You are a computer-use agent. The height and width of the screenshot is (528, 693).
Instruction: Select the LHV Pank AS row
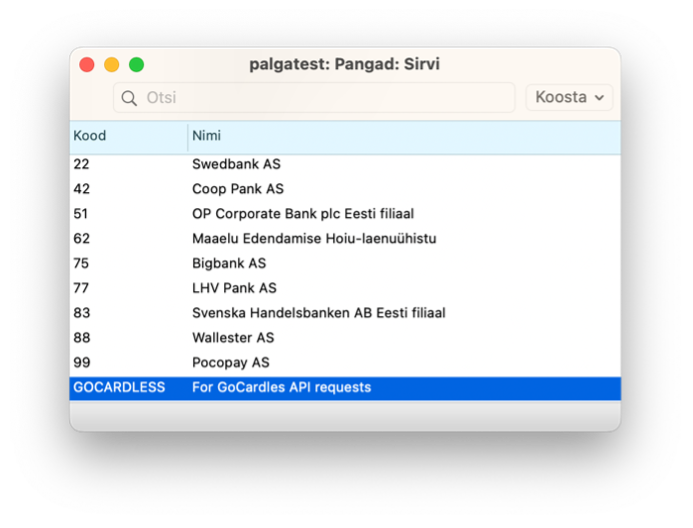pyautogui.click(x=345, y=288)
